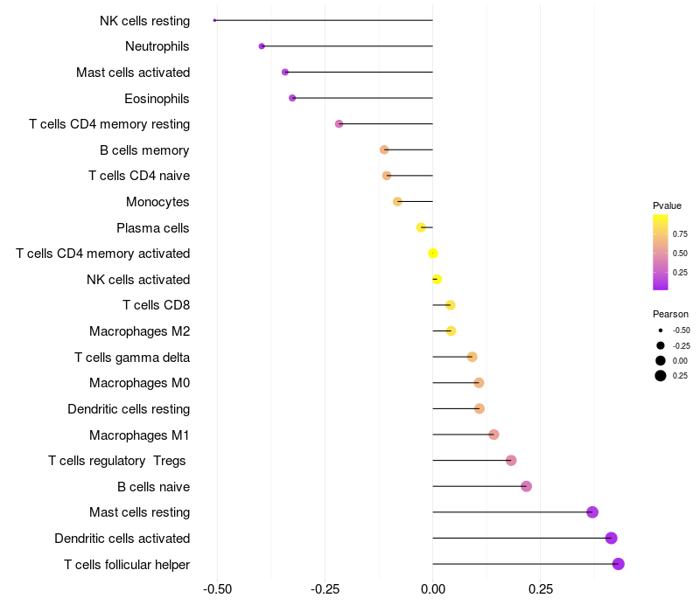This screenshot has height=612, width=700.
Task: Click the Monocytes axis label
Action: pyautogui.click(x=157, y=202)
